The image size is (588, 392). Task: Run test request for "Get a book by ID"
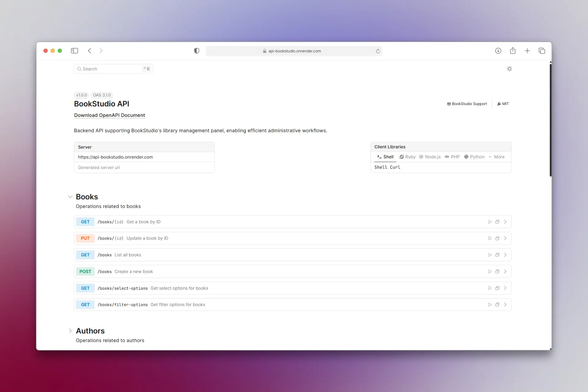click(x=490, y=221)
